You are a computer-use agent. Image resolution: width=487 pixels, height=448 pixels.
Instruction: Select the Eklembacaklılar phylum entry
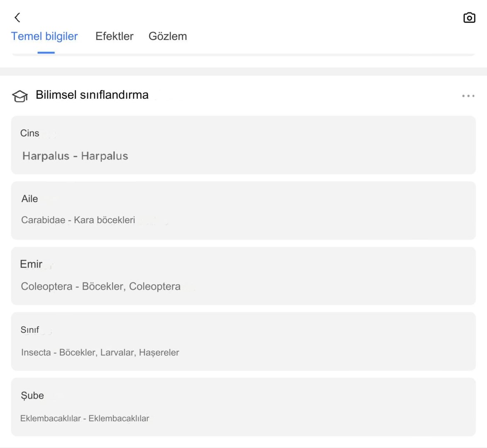(85, 418)
